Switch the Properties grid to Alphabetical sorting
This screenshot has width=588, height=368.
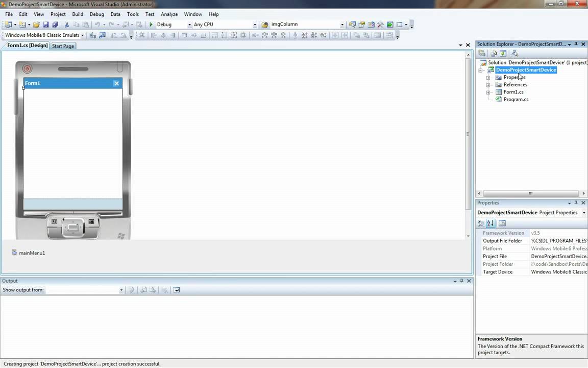491,223
